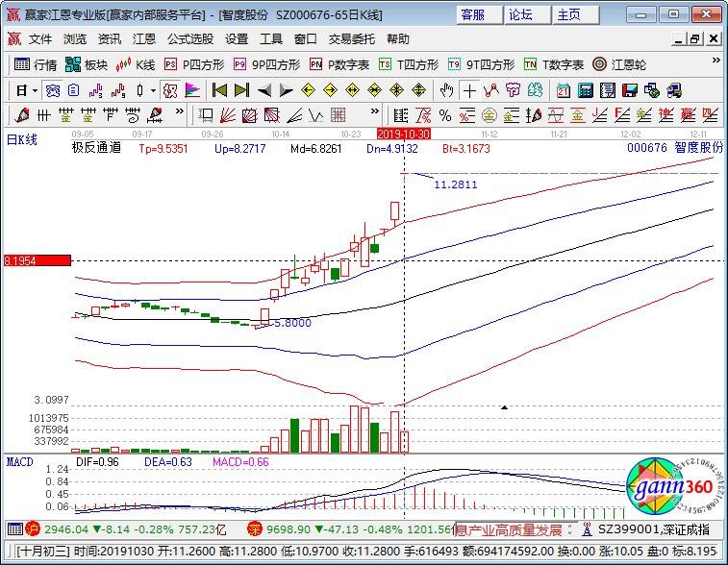The width and height of the screenshot is (728, 565).
Task: Open the 江恩轮 Gann wheel
Action: point(619,64)
